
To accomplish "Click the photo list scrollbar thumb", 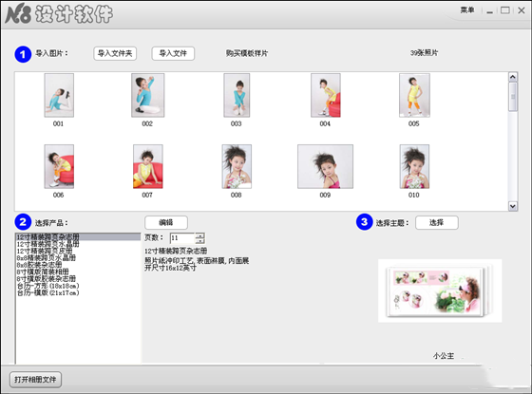I will pos(513,97).
